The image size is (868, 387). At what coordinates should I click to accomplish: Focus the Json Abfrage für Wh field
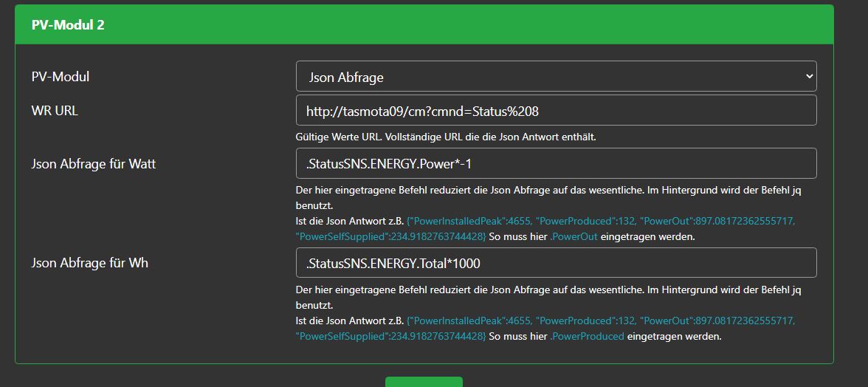point(556,263)
